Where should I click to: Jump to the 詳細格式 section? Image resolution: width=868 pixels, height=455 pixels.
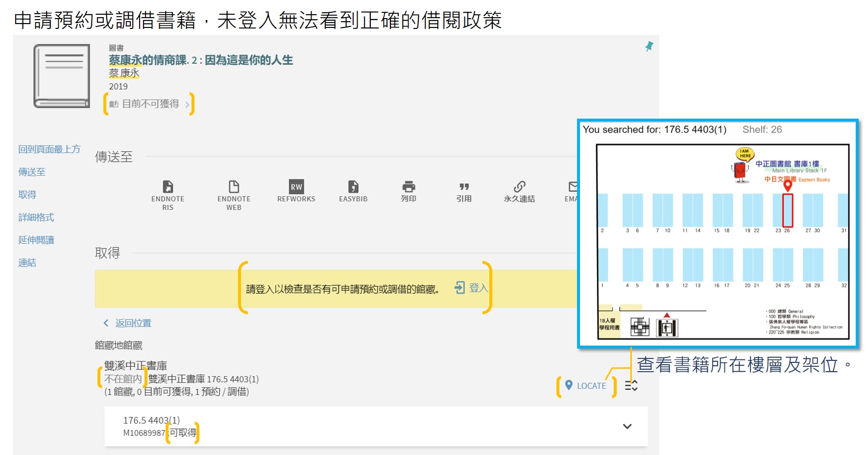click(x=35, y=217)
